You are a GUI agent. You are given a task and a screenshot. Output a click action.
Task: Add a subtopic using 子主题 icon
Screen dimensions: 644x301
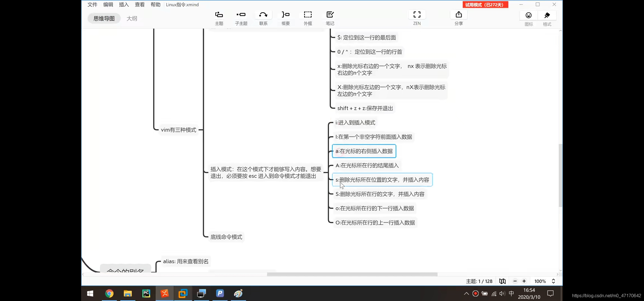(241, 18)
